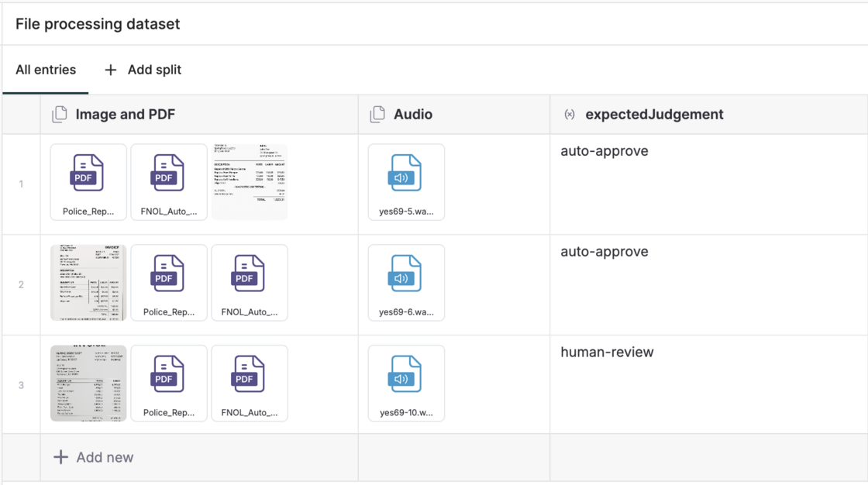Open Police_Rep PDF in row 1
Image resolution: width=868 pixels, height=485 pixels.
pyautogui.click(x=88, y=182)
